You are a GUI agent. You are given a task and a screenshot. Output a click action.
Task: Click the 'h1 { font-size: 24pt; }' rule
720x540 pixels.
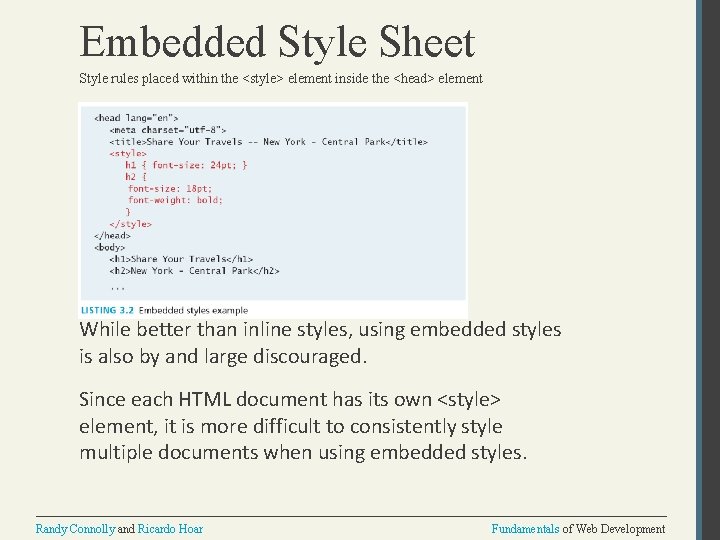(x=186, y=165)
